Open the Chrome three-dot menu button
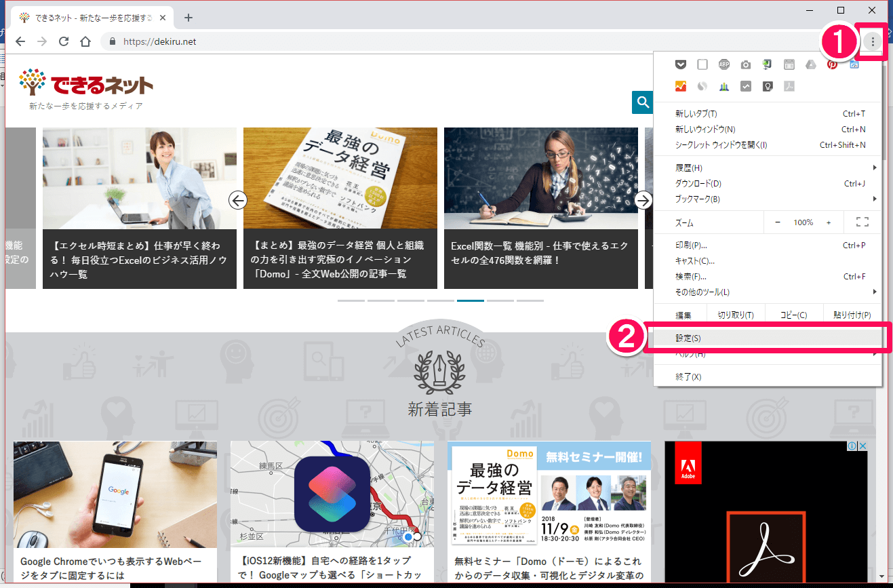The width and height of the screenshot is (893, 588). point(873,42)
